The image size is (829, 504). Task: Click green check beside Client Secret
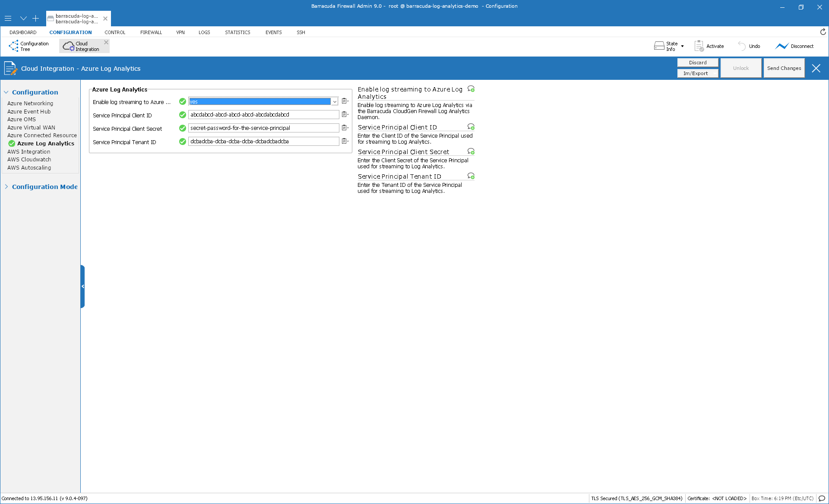183,128
